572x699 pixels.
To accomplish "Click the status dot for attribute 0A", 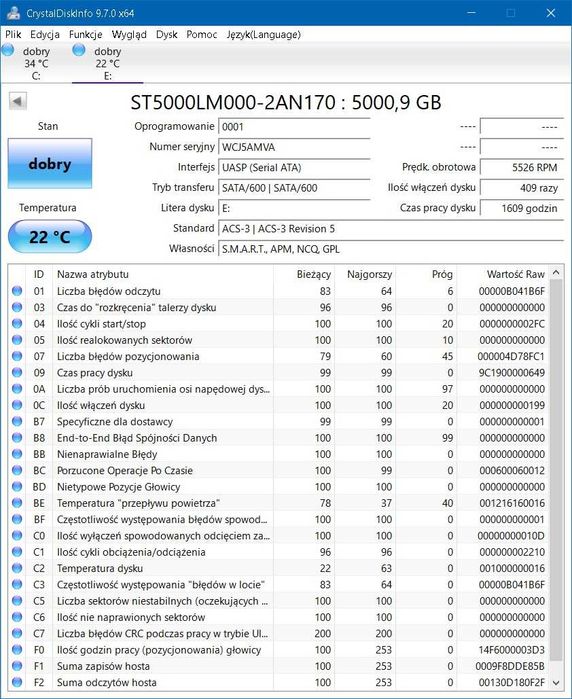I will pyautogui.click(x=17, y=389).
